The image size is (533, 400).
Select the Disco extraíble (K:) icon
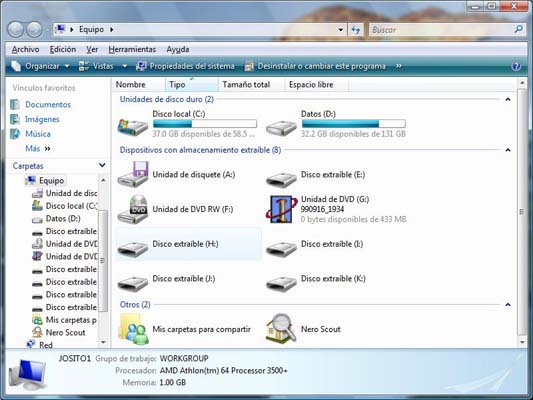click(x=281, y=283)
